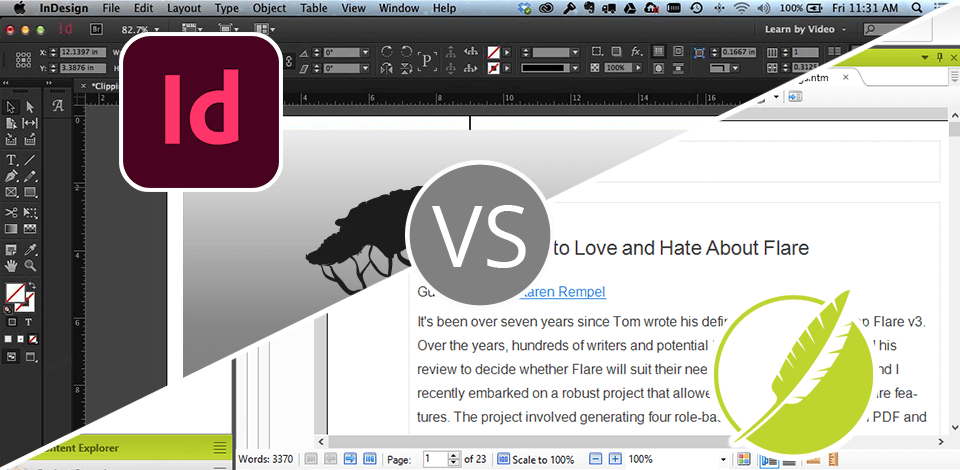Open the Layout menu
960x470 pixels.
[x=183, y=8]
